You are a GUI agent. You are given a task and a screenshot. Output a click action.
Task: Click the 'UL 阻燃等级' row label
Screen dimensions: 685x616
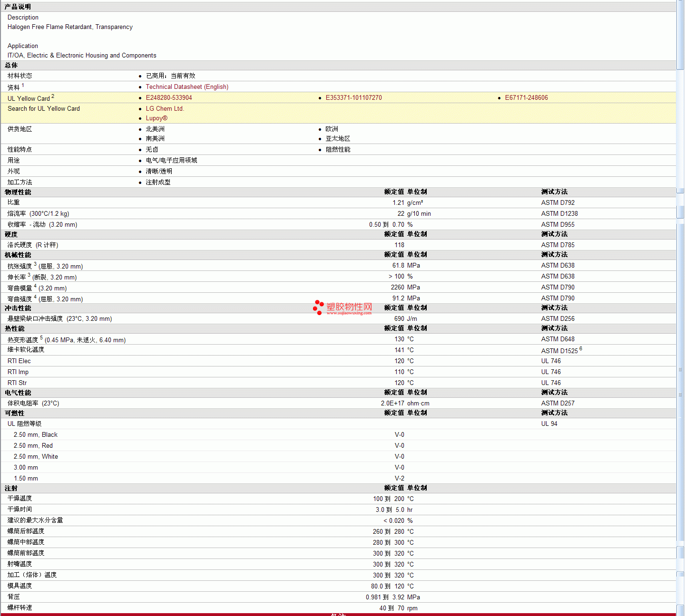(x=25, y=424)
